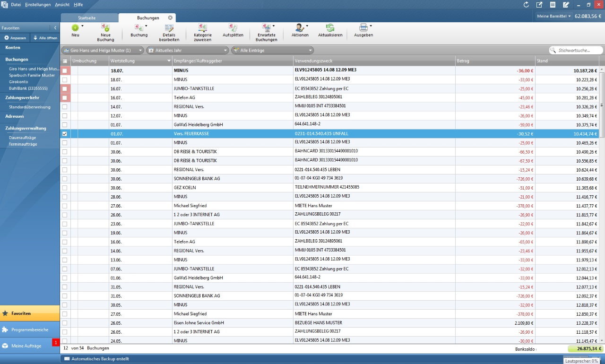Open the Alle Einträge filter dropdown

[x=272, y=50]
